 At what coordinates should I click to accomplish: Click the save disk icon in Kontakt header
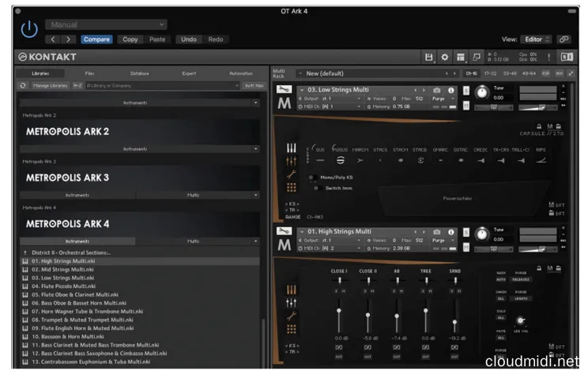(429, 57)
